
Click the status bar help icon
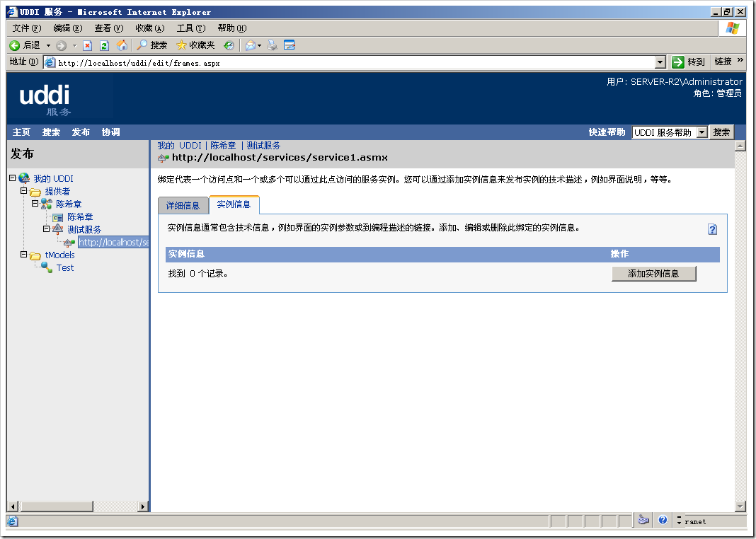663,520
